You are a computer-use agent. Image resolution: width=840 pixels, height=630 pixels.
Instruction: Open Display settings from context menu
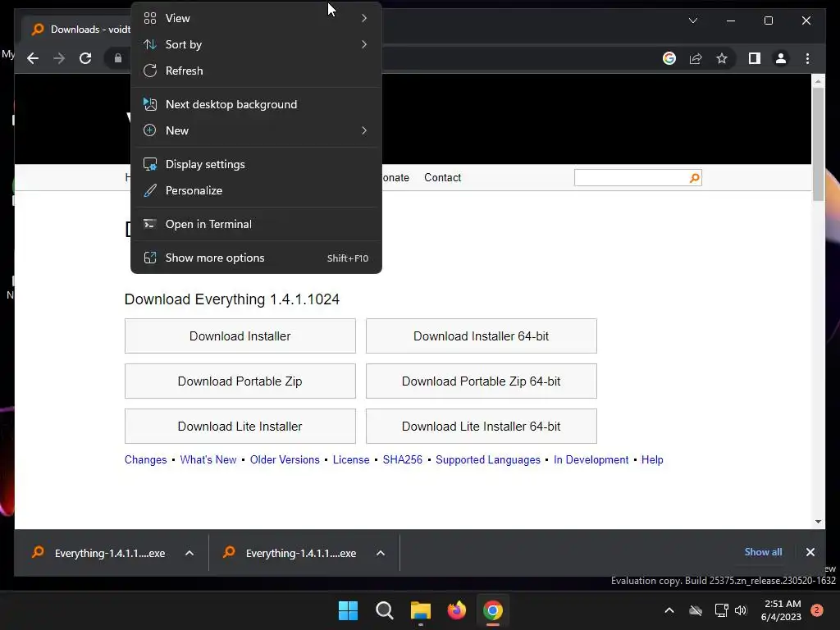click(256, 164)
